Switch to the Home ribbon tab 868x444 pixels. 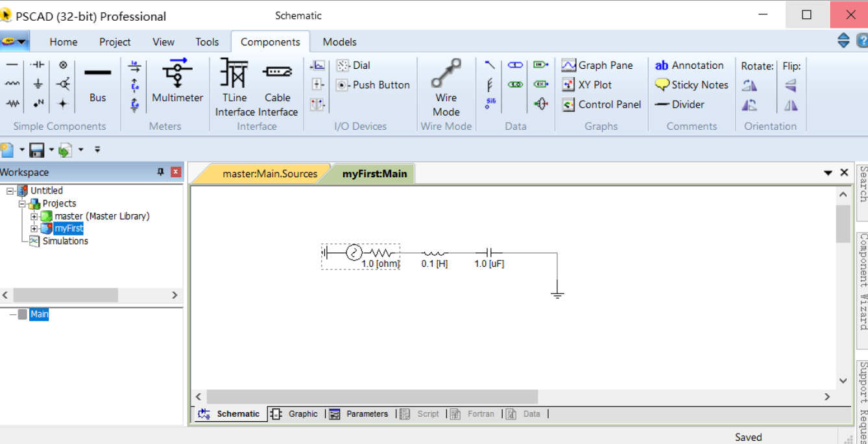64,42
